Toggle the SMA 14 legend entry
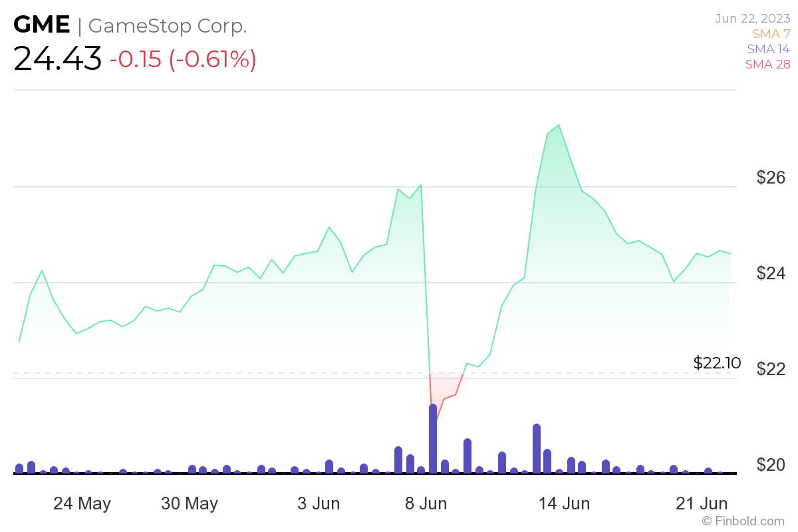This screenshot has height=532, width=798. (x=769, y=49)
